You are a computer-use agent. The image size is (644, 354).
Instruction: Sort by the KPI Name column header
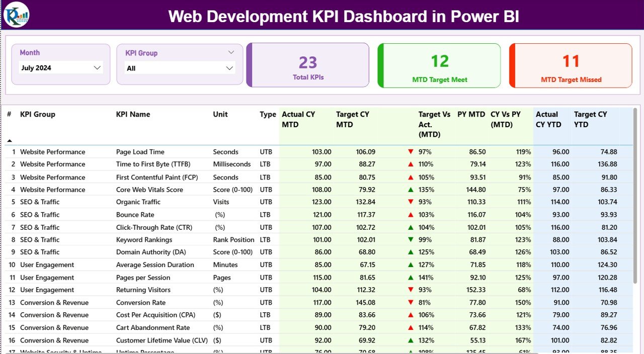pos(133,114)
